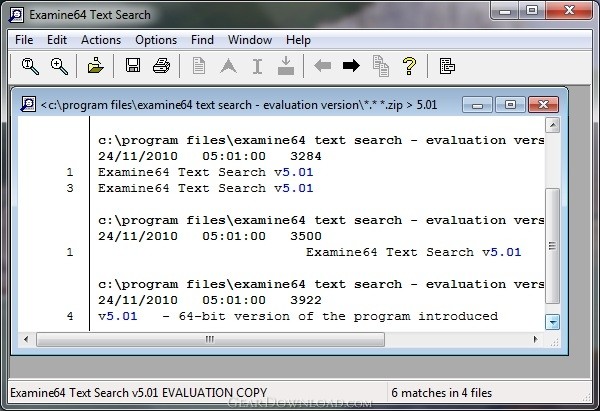Image resolution: width=600 pixels, height=411 pixels.
Task: Click line 1 match under file 3284
Action: coord(205,172)
